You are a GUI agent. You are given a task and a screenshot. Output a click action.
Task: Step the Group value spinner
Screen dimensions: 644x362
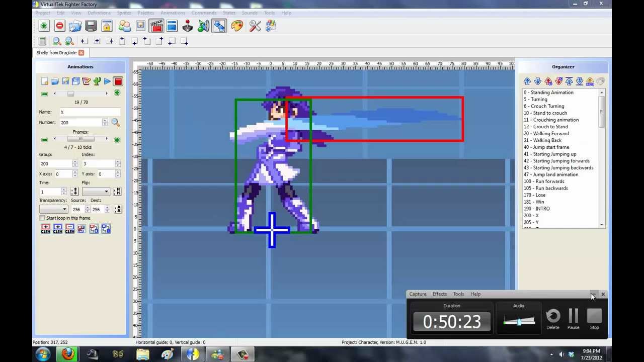pos(75,163)
